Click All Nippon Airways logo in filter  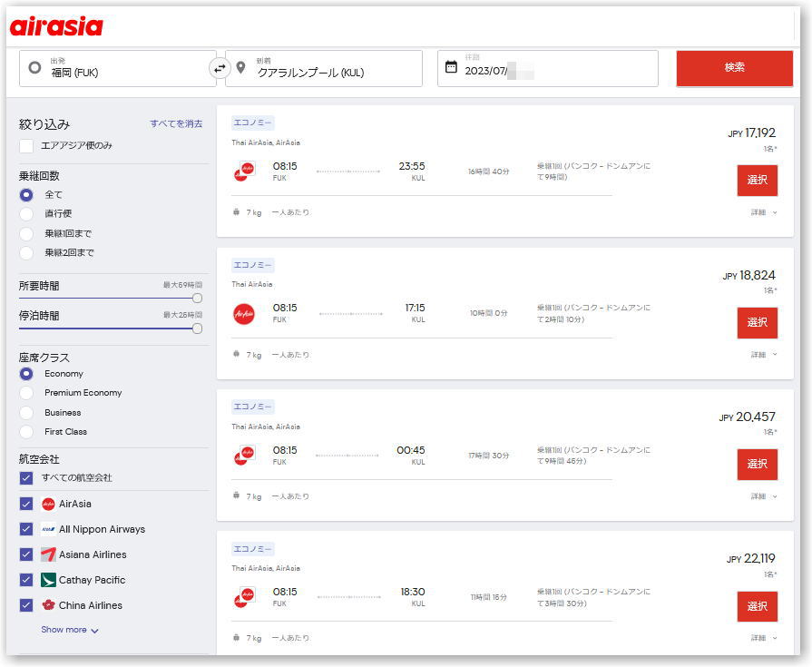click(48, 529)
